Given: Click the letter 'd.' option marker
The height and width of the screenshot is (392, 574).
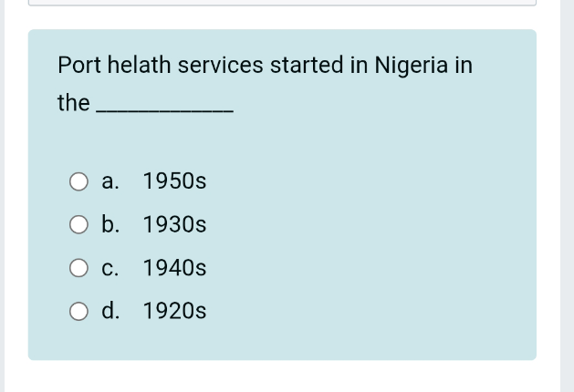Looking at the screenshot, I should [110, 311].
